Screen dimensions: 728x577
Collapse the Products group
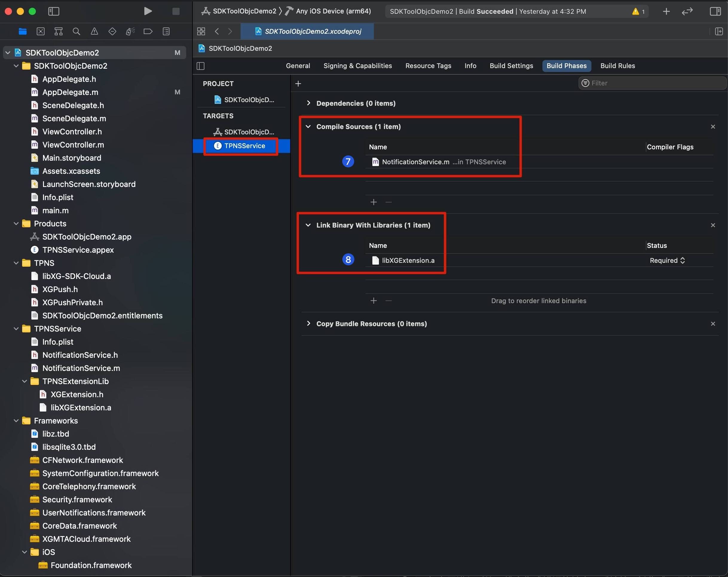(x=16, y=223)
